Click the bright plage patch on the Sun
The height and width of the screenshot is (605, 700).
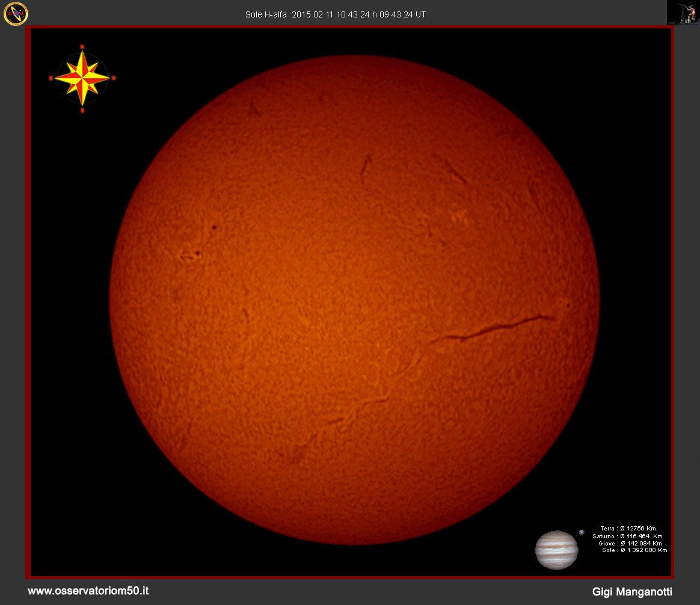(x=459, y=216)
